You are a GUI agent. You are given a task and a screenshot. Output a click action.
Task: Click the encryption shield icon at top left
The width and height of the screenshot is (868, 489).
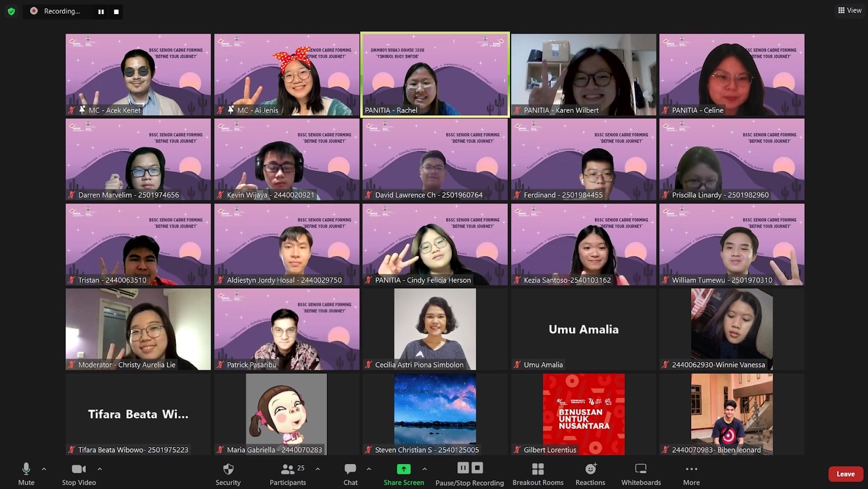11,11
